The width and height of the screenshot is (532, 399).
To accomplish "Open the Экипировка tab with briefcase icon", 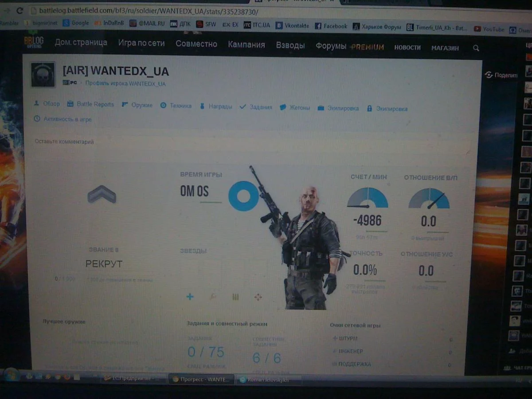I will (338, 108).
